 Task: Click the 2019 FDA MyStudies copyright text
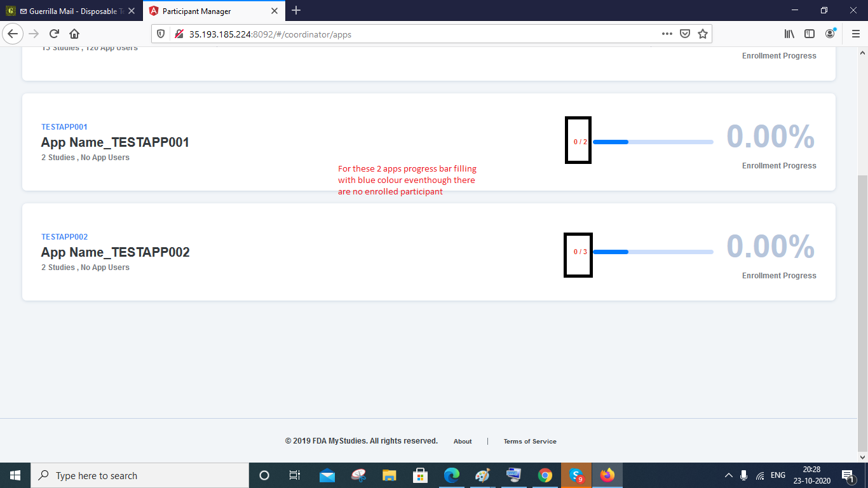point(361,441)
